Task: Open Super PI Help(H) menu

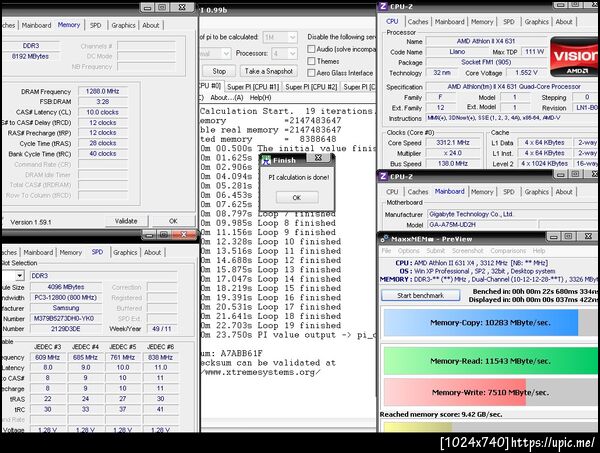Action: click(260, 98)
